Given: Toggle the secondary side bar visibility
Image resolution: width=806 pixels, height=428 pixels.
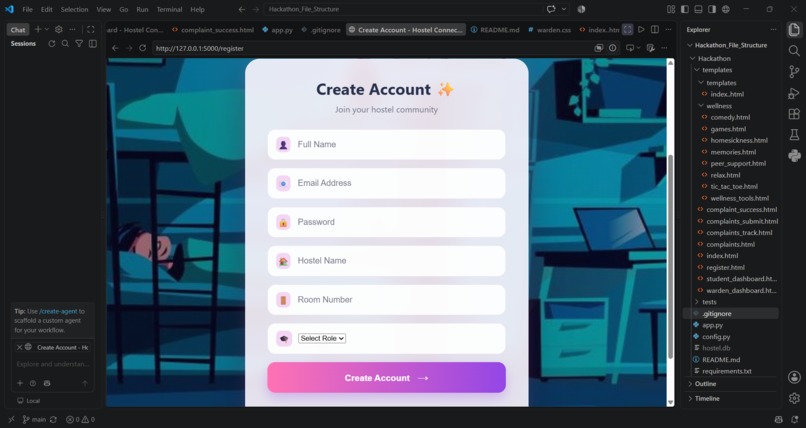Looking at the screenshot, I should pos(712,9).
